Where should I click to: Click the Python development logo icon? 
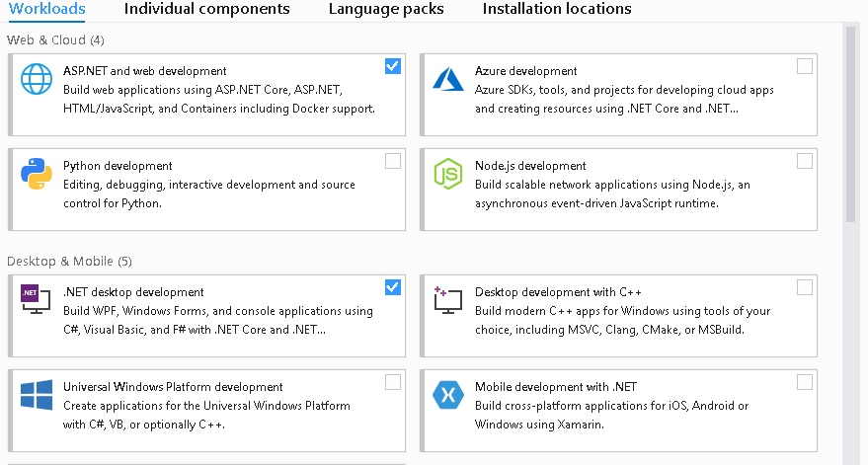[x=37, y=174]
